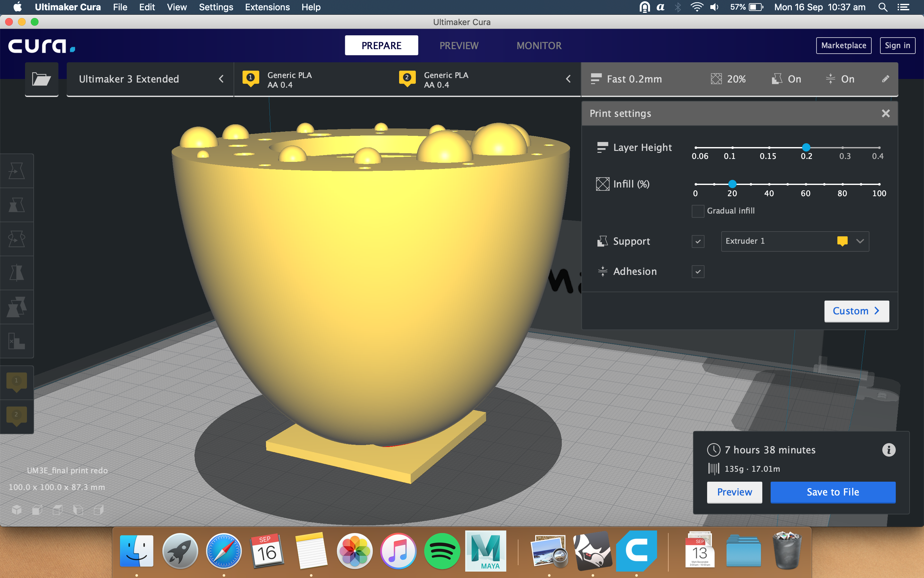Screen dimensions: 924x578
Task: Select the PREPARE stage tab
Action: pos(381,46)
